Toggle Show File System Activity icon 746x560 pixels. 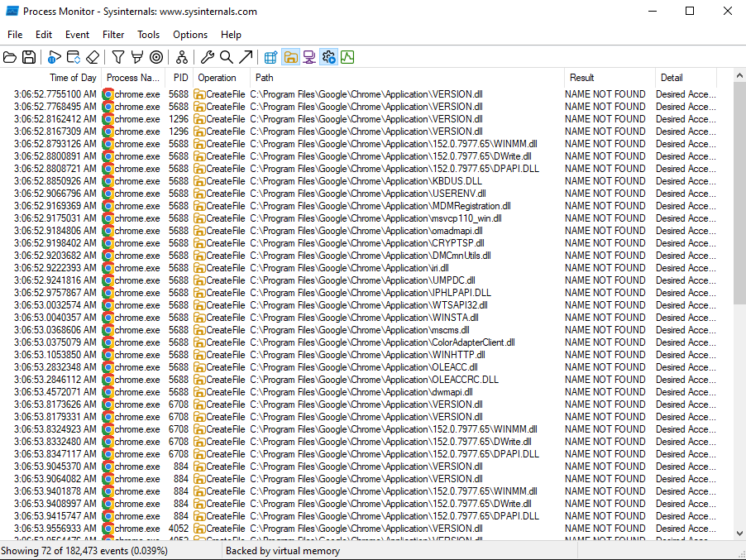pyautogui.click(x=290, y=58)
